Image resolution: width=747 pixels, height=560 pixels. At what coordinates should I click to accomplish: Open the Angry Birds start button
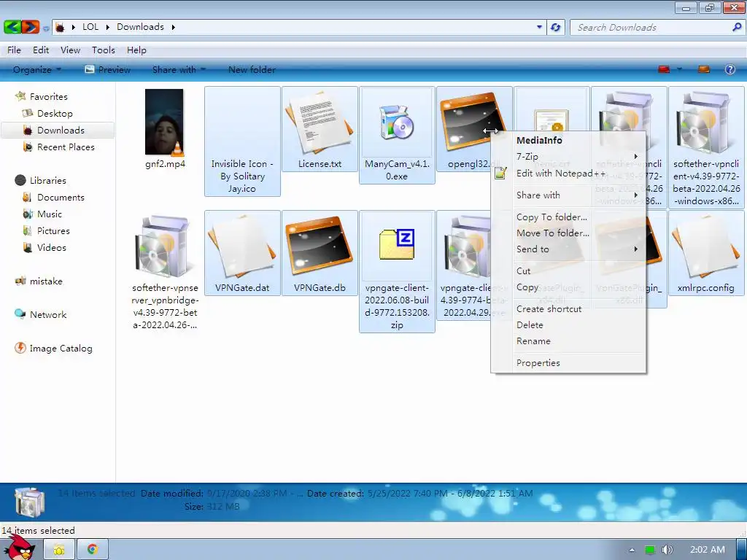click(19, 548)
